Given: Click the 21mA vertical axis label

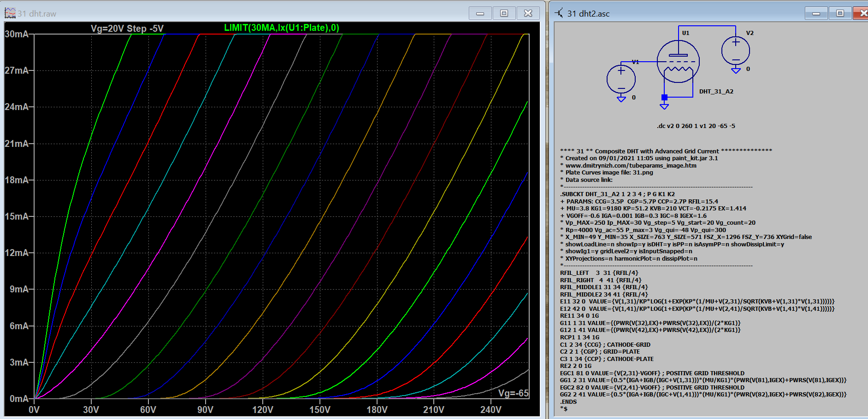Looking at the screenshot, I should pyautogui.click(x=17, y=144).
